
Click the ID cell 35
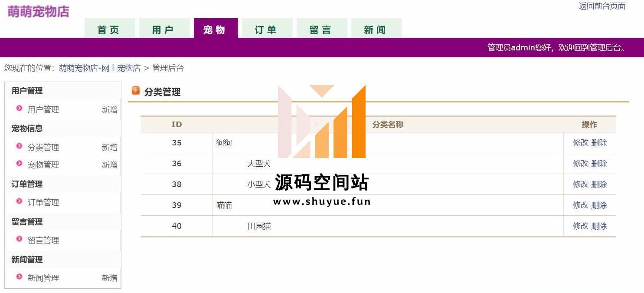177,143
